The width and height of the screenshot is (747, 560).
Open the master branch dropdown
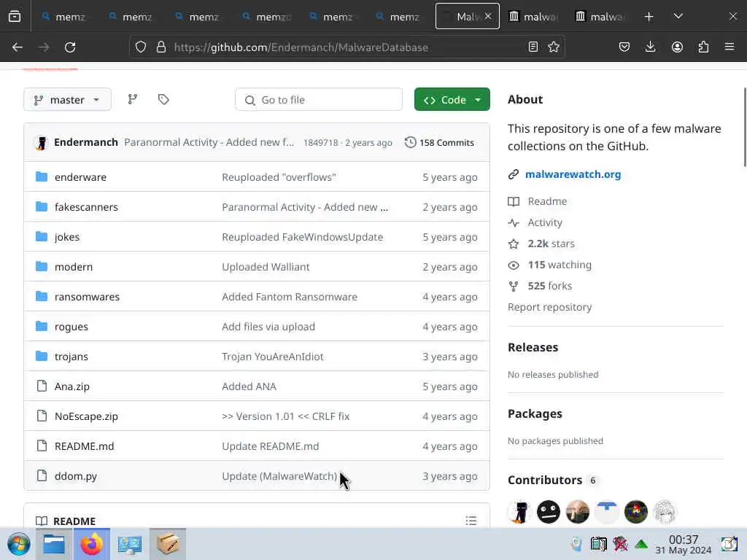(x=67, y=99)
